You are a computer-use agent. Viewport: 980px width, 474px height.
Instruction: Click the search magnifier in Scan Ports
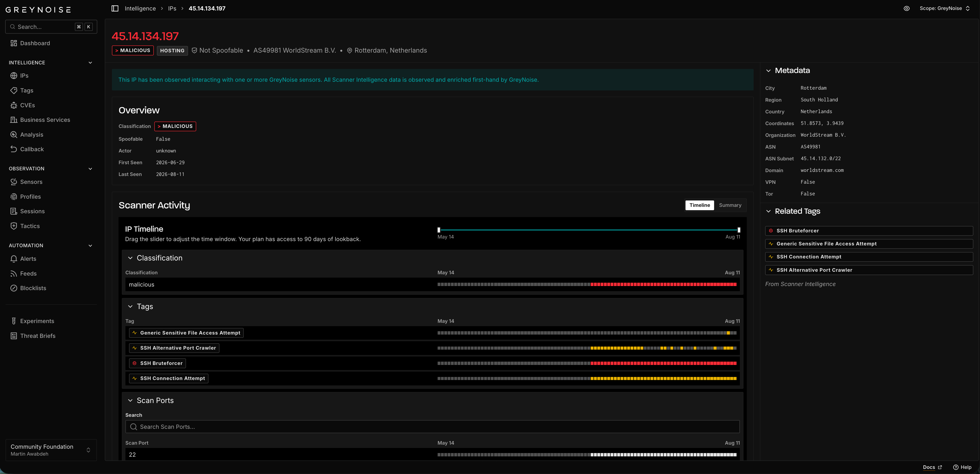(134, 427)
